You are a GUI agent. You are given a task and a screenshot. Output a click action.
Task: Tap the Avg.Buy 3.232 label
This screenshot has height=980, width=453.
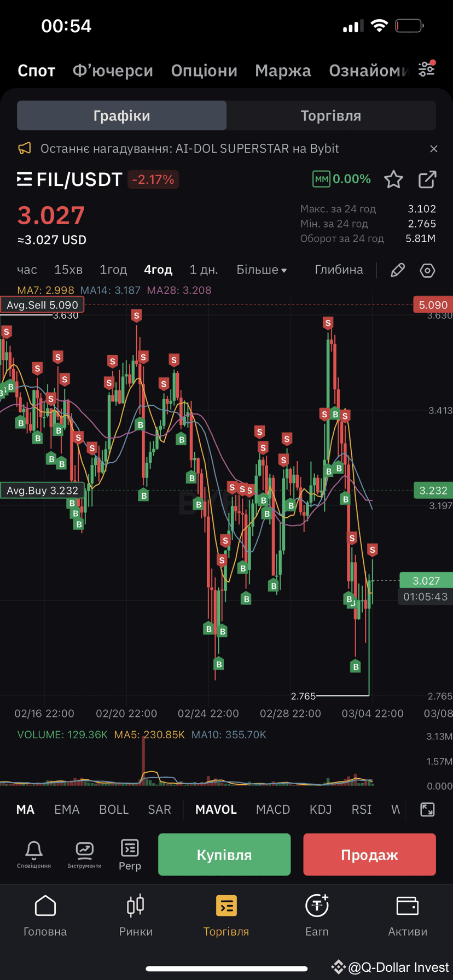(42, 491)
